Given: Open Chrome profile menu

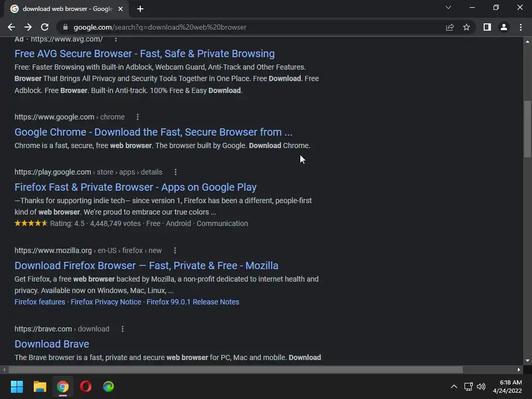Looking at the screenshot, I should click(504, 27).
